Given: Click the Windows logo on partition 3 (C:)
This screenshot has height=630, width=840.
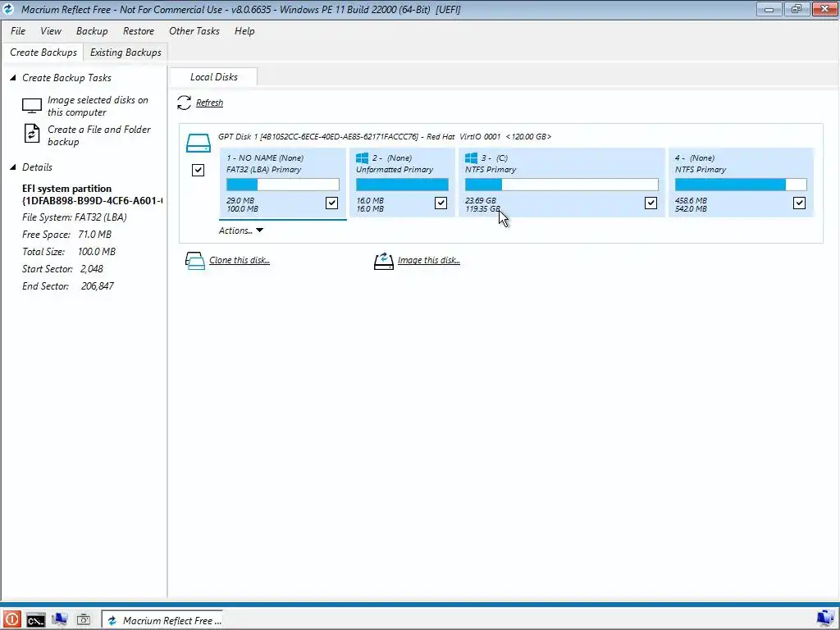Looking at the screenshot, I should [x=471, y=157].
